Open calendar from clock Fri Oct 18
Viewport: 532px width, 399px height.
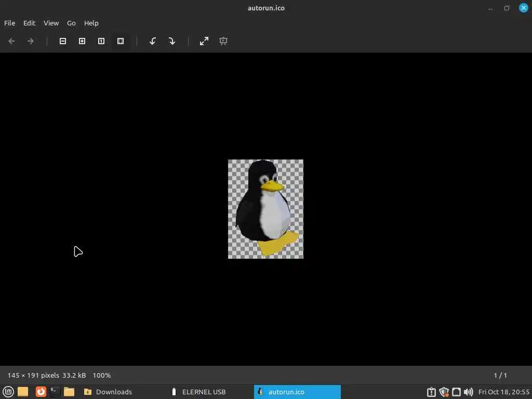[x=504, y=392]
